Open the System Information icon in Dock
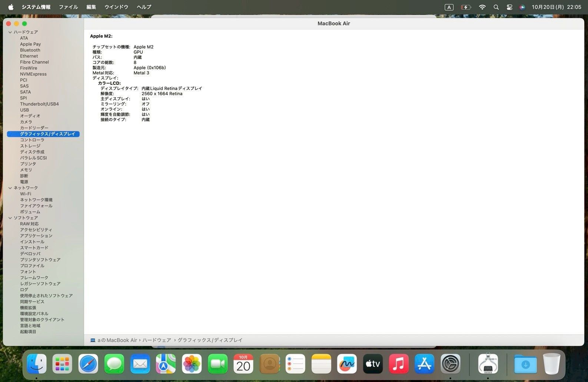588x382 pixels. pyautogui.click(x=488, y=364)
